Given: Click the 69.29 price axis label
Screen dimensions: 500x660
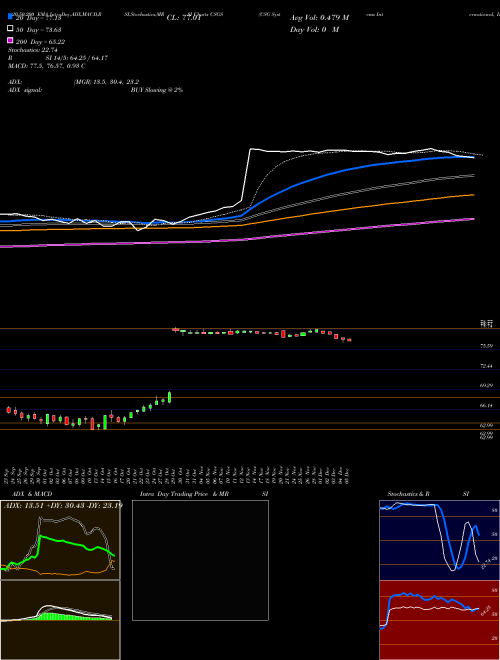Looking at the screenshot, I should [x=487, y=386].
